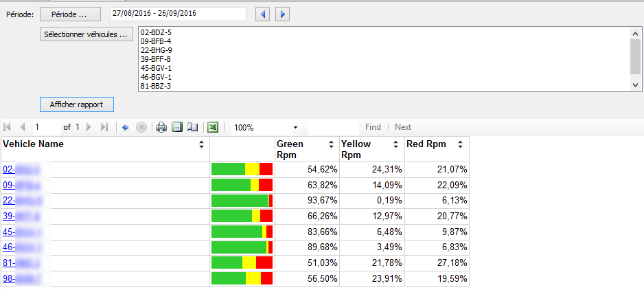644x290 pixels.
Task: Go to last page of report
Action: [x=104, y=127]
